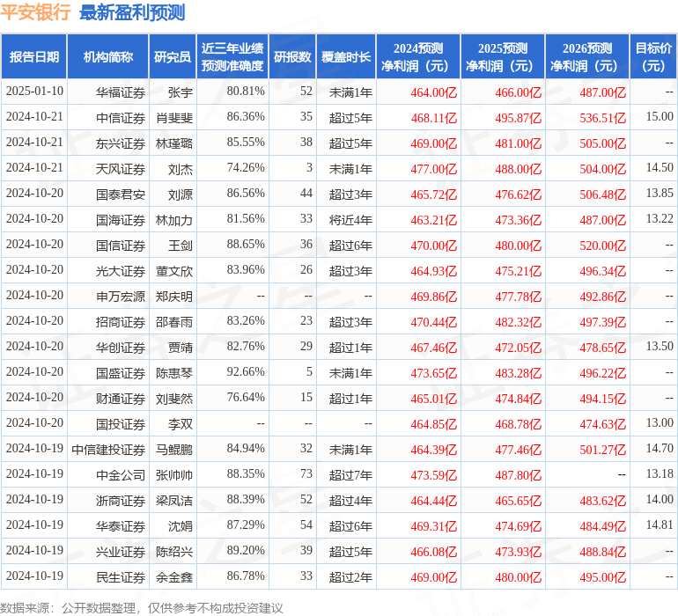Select institution 华泰证券

click(x=121, y=525)
